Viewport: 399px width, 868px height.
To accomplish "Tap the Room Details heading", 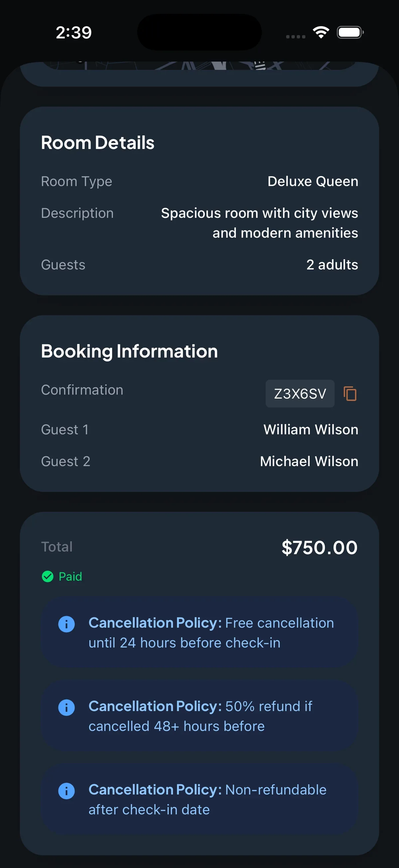I will (x=98, y=142).
